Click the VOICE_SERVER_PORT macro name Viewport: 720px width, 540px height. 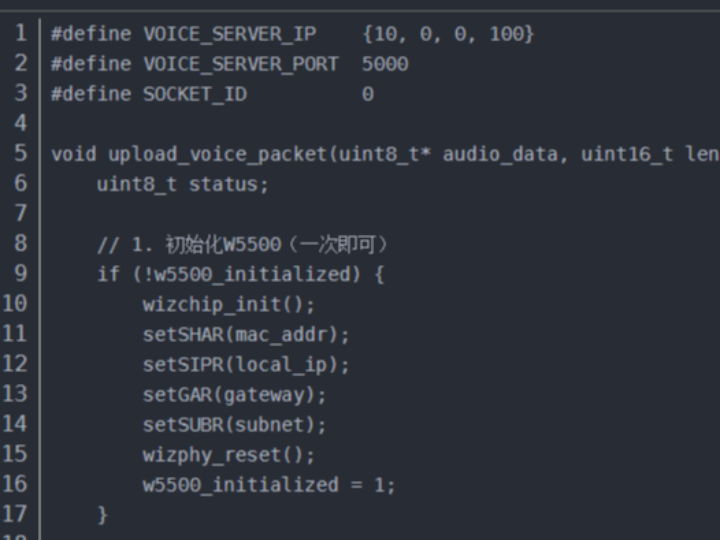(240, 64)
